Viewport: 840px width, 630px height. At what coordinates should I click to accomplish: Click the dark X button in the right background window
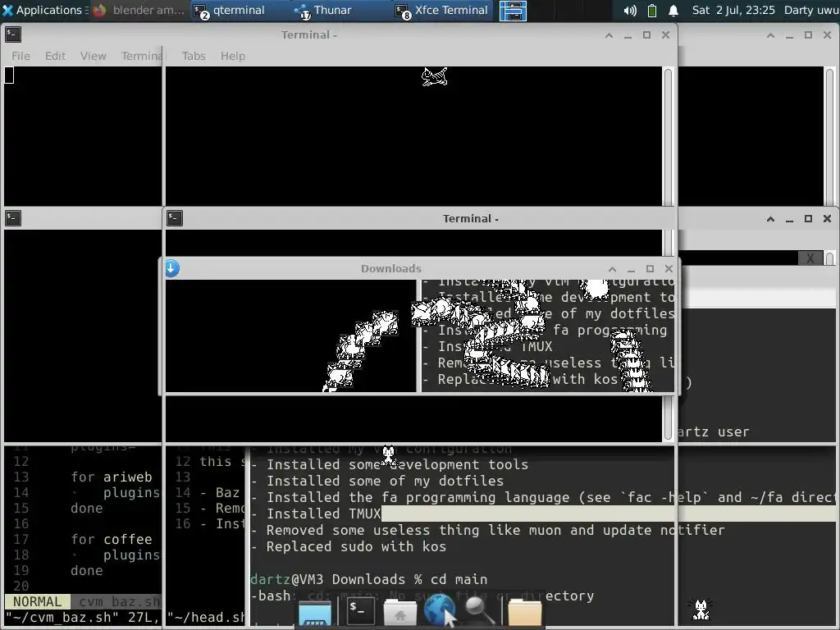pos(810,258)
